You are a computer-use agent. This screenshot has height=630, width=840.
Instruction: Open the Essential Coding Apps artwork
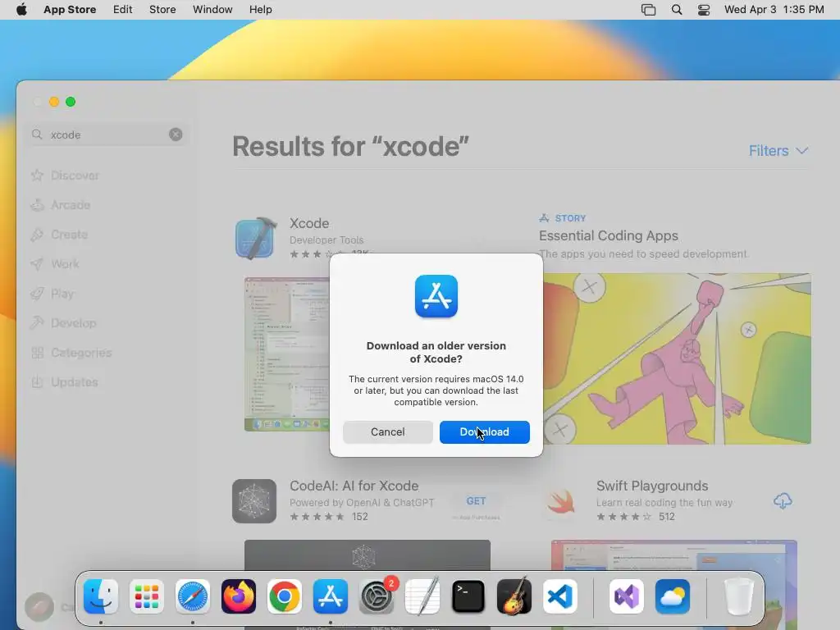pos(677,358)
